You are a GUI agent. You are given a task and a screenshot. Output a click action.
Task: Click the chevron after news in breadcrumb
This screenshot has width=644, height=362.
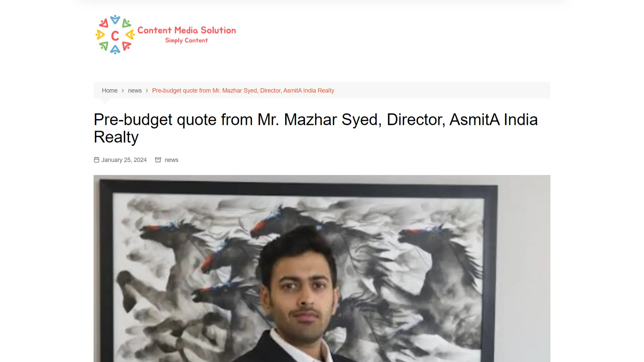(147, 91)
